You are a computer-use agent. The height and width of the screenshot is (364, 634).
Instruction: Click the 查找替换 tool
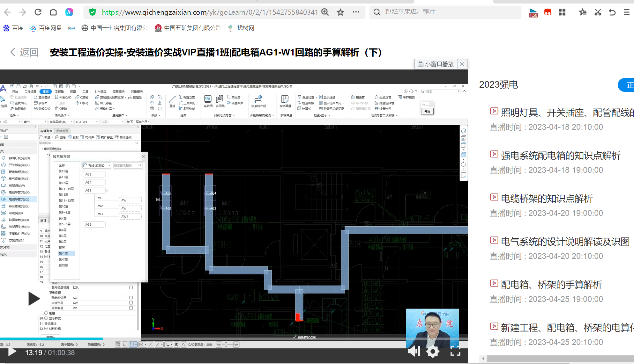pos(42,97)
